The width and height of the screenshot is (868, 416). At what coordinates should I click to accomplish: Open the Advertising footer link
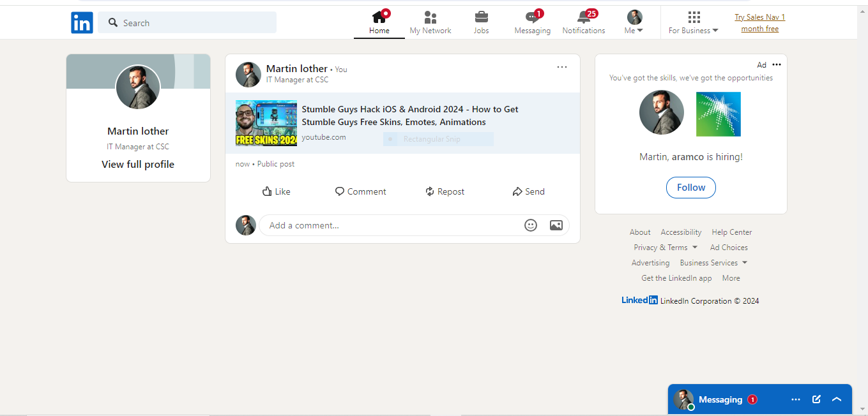pos(651,263)
